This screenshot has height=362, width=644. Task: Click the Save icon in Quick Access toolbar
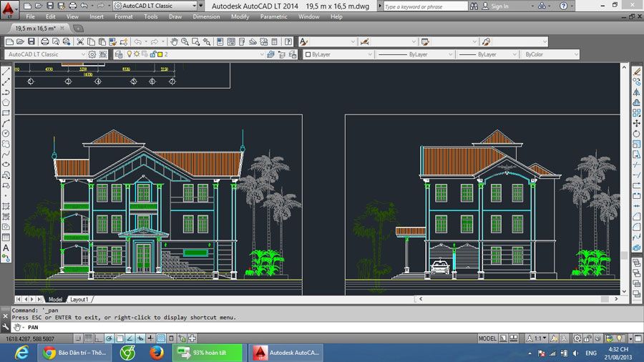pos(50,6)
